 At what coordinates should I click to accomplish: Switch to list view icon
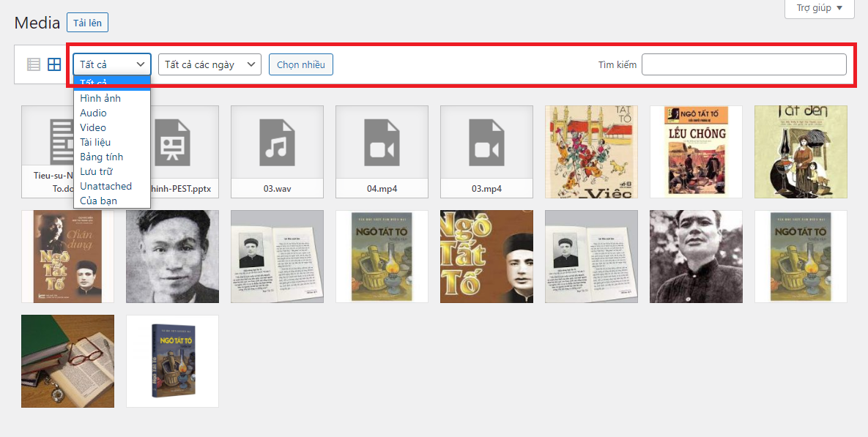click(34, 64)
